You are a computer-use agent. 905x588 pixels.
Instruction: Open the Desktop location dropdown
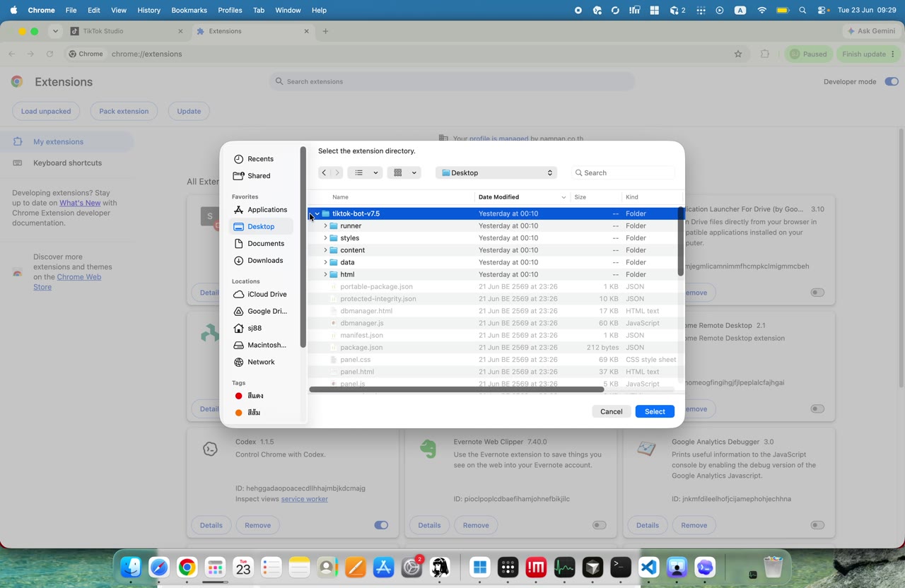click(x=496, y=172)
